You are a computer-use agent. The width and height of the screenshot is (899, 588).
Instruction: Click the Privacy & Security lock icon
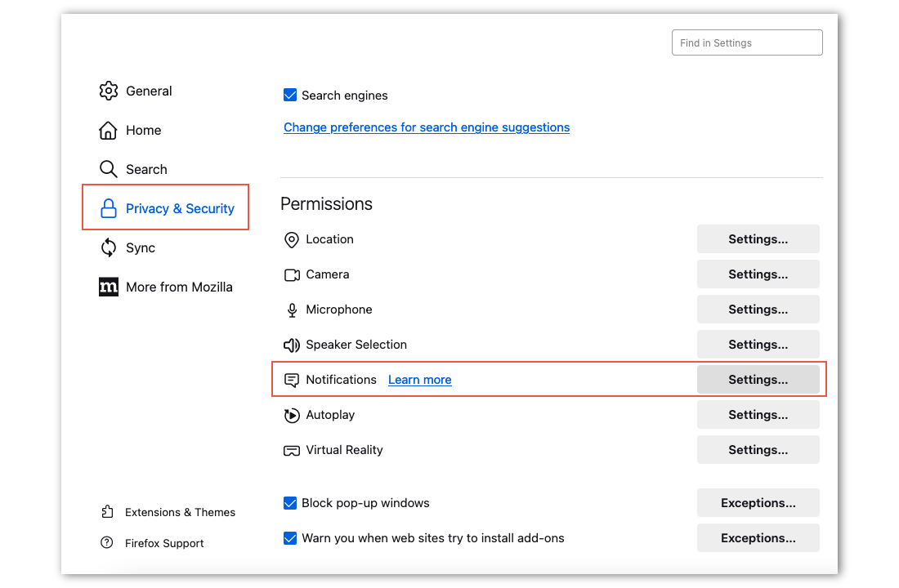(x=109, y=208)
